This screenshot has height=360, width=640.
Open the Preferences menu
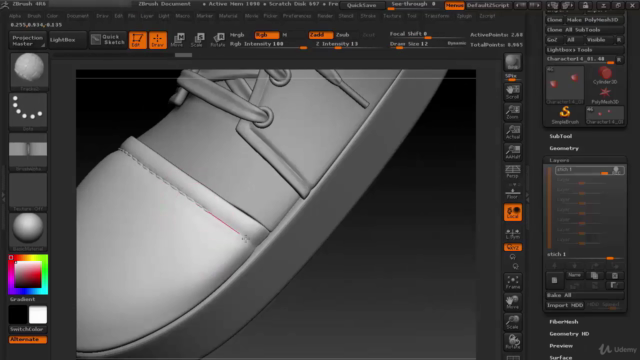(x=297, y=16)
